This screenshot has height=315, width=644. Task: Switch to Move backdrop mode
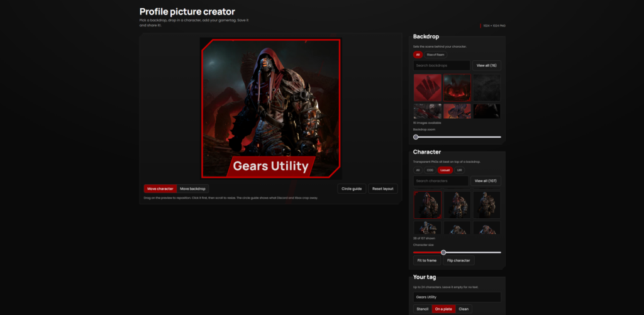(192, 189)
